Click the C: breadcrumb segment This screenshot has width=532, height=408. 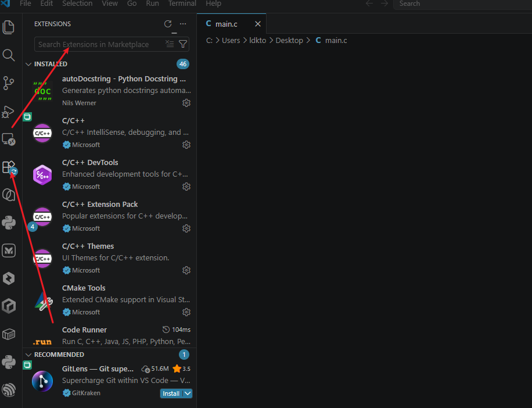coord(209,40)
